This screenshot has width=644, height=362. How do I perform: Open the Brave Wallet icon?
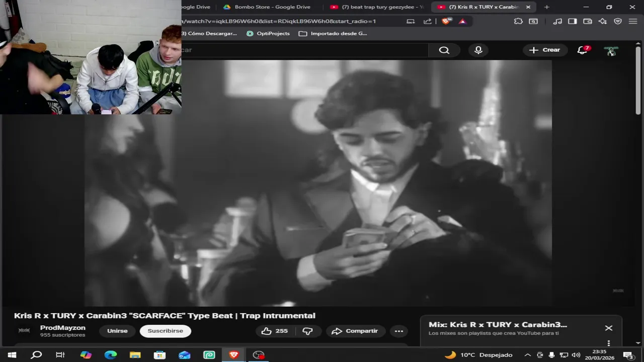[x=587, y=21]
